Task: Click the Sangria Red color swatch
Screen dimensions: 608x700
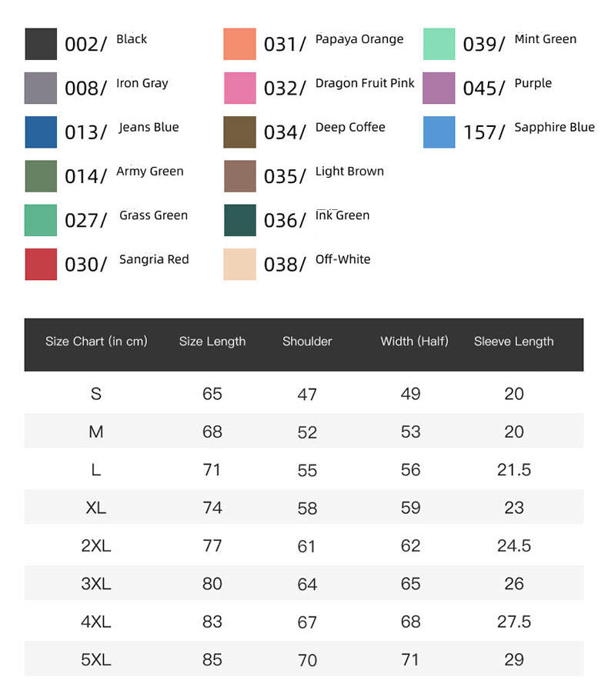Action: pos(41,264)
